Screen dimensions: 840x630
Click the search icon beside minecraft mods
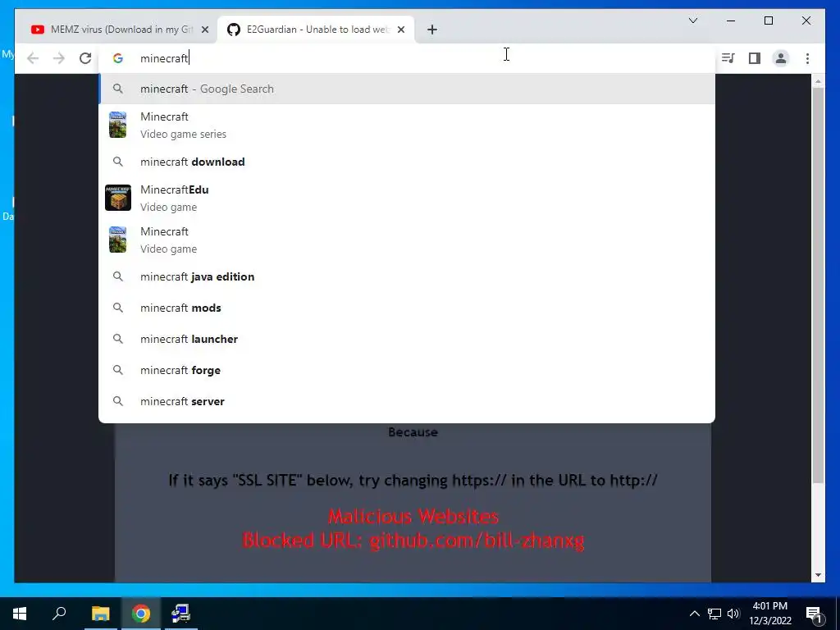[x=118, y=308]
